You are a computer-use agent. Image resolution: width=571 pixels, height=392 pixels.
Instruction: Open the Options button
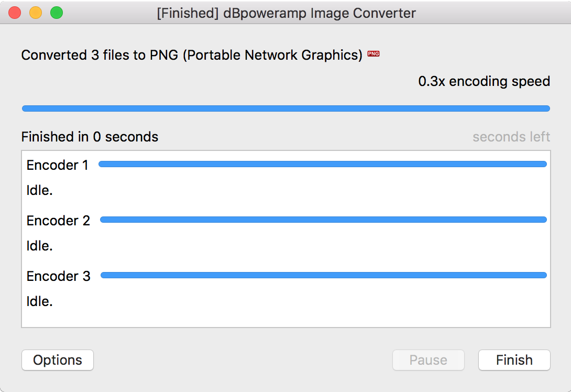(x=58, y=360)
